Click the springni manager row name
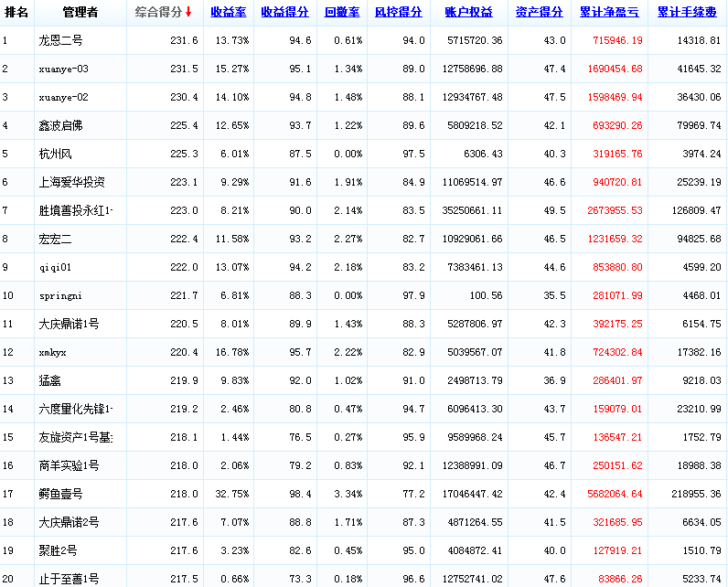The height and width of the screenshot is (587, 728). pyautogui.click(x=60, y=295)
